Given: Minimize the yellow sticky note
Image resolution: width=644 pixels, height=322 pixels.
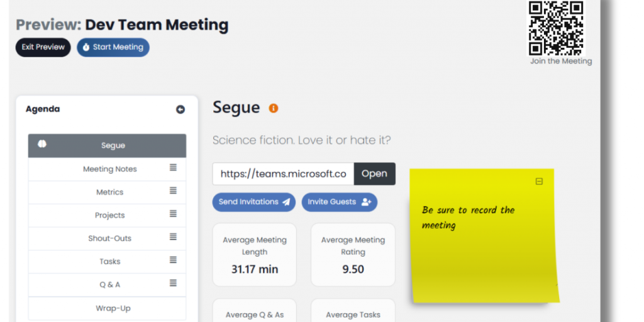Looking at the screenshot, I should coord(539,182).
